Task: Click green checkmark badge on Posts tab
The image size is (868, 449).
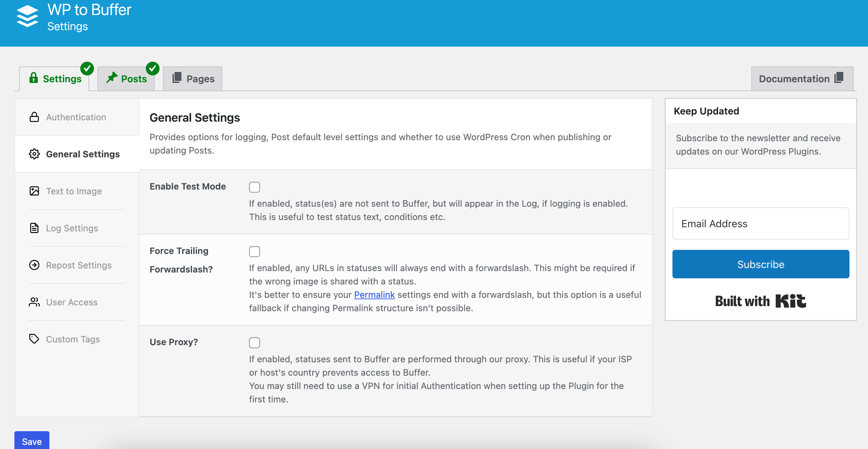Action: [153, 69]
